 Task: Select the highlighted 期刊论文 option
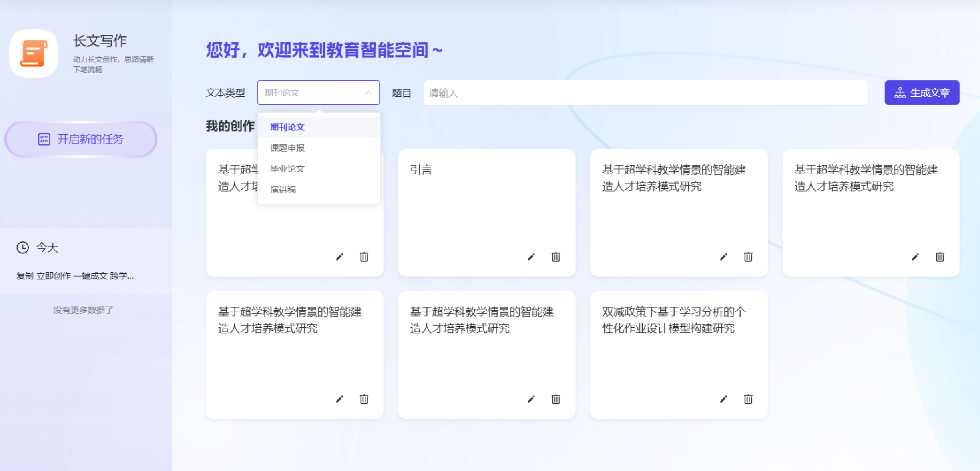click(x=287, y=127)
